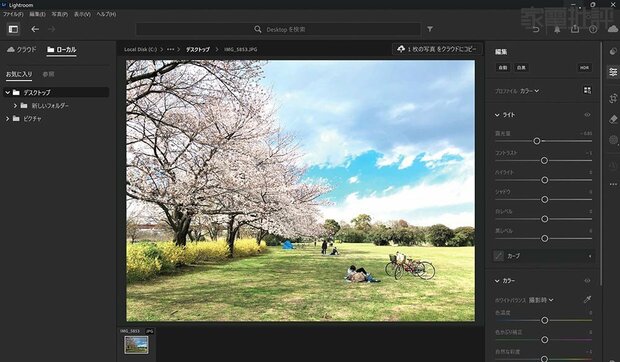Go back with the left arrow
620x362 pixels.
(35, 29)
